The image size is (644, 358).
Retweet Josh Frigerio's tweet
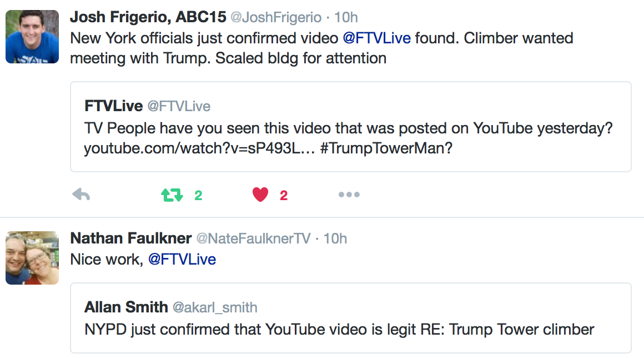click(x=172, y=195)
